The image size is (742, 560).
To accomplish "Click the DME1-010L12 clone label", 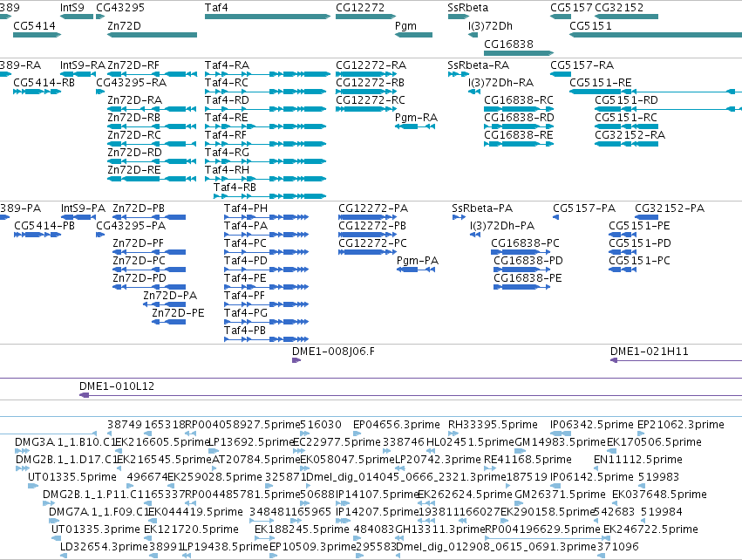I will pos(117,386).
